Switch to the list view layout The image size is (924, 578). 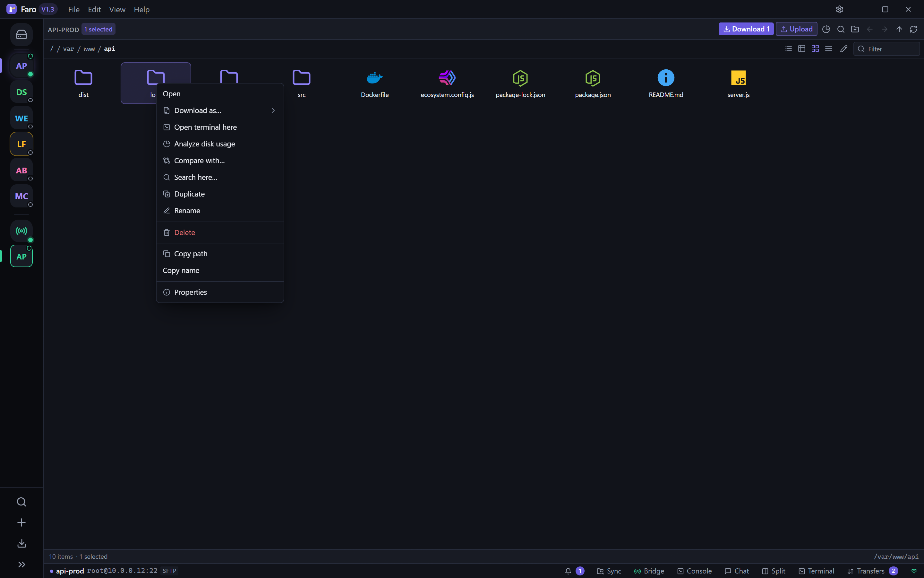pos(788,48)
